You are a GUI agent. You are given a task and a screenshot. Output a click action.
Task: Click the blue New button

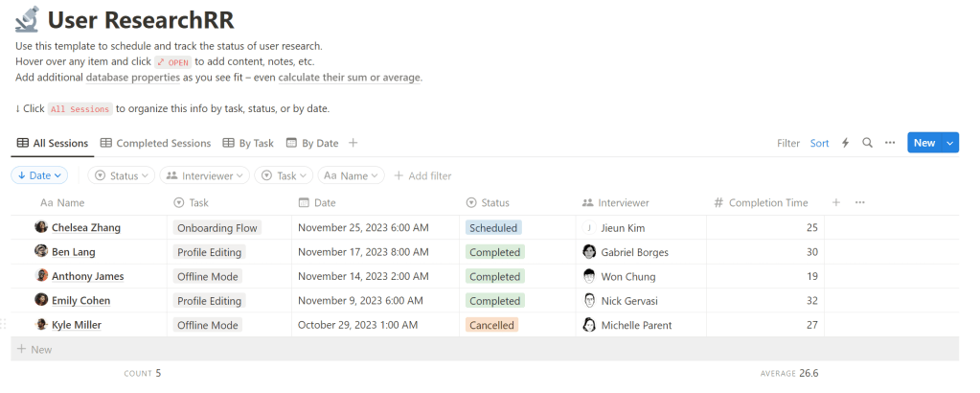[923, 143]
